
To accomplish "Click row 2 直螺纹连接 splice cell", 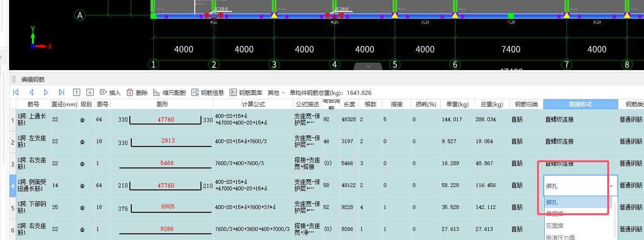I will click(x=581, y=142).
